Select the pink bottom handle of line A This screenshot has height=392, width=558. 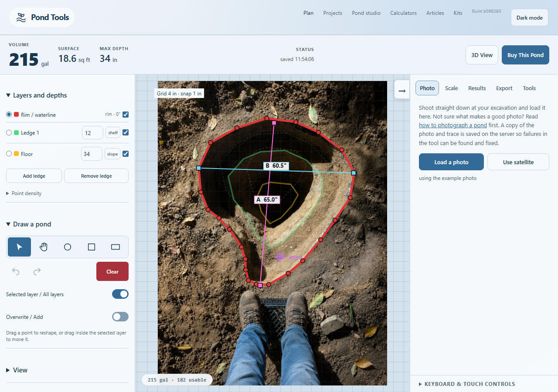click(x=260, y=285)
